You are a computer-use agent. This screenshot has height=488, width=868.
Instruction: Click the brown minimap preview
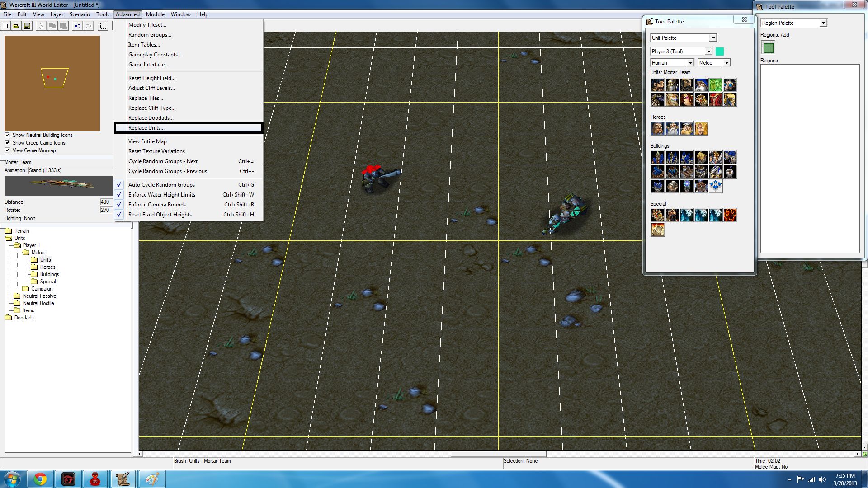(x=52, y=83)
